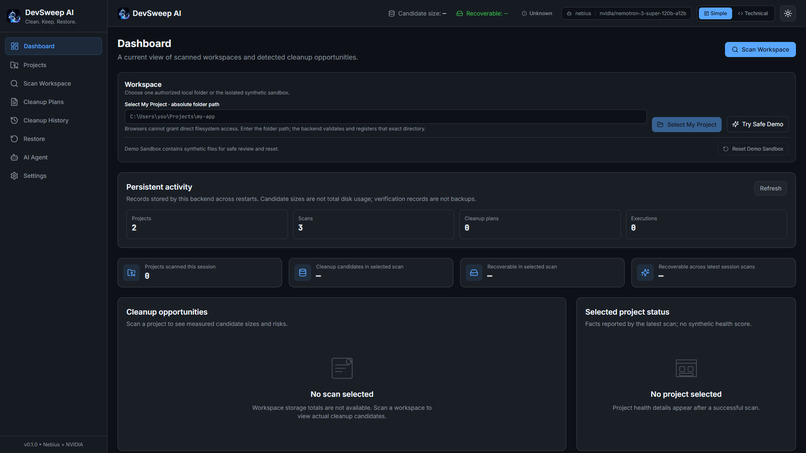The image size is (806, 453).
Task: Refresh the Persistent activity records
Action: [x=770, y=189]
